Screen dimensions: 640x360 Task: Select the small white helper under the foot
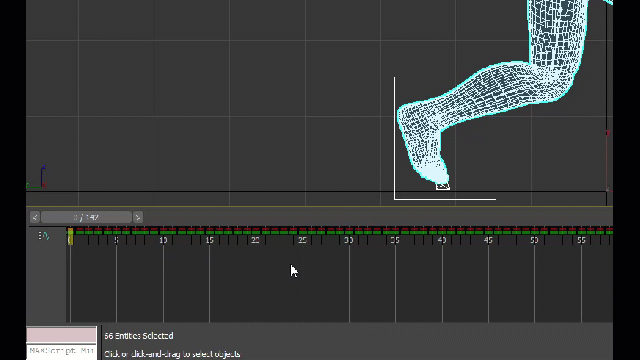[443, 187]
